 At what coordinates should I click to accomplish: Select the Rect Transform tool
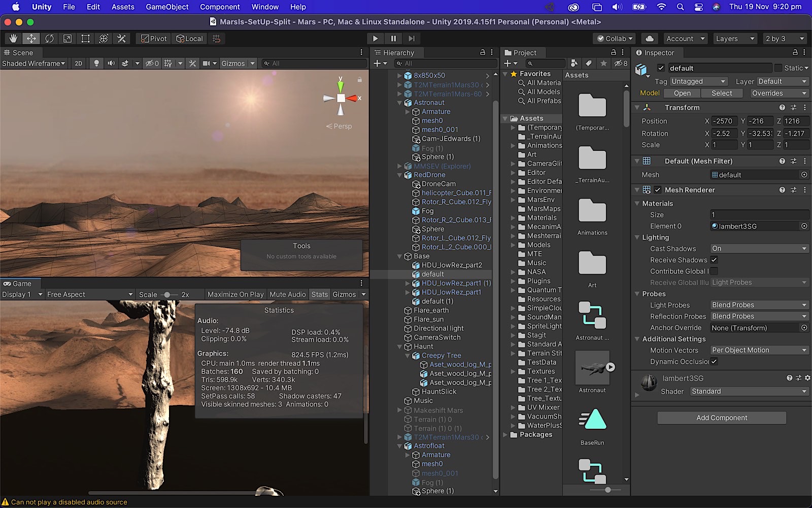coord(85,39)
